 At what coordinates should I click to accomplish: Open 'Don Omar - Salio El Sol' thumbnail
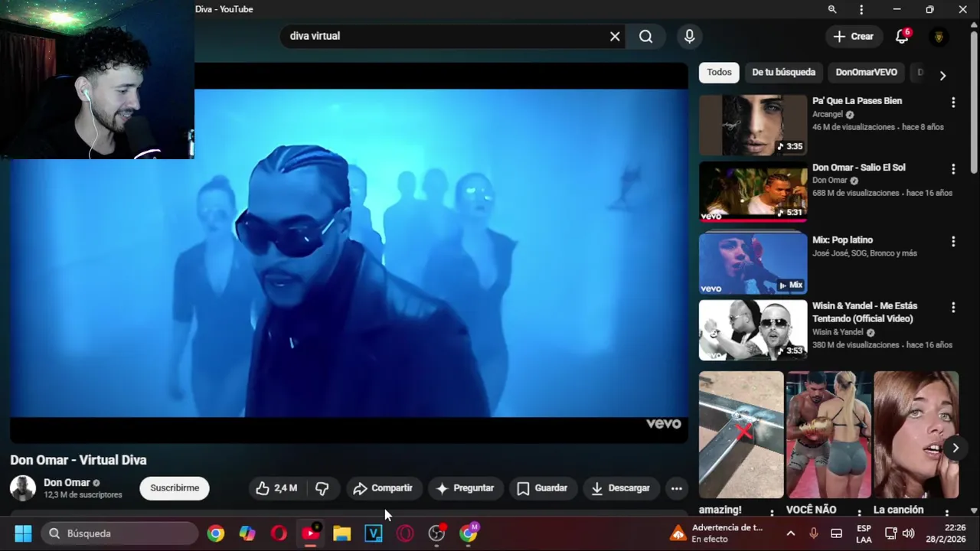coord(753,191)
